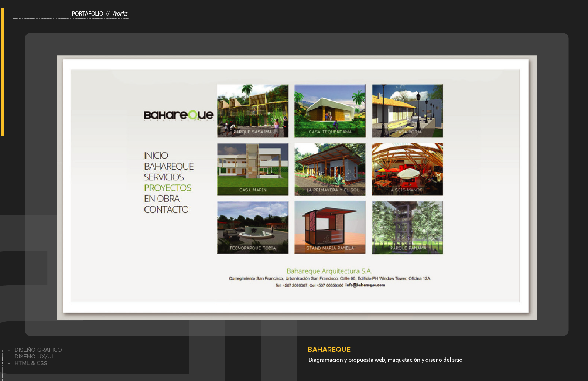The height and width of the screenshot is (381, 588).
Task: Open the Casa Botja thumbnail
Action: 407,111
